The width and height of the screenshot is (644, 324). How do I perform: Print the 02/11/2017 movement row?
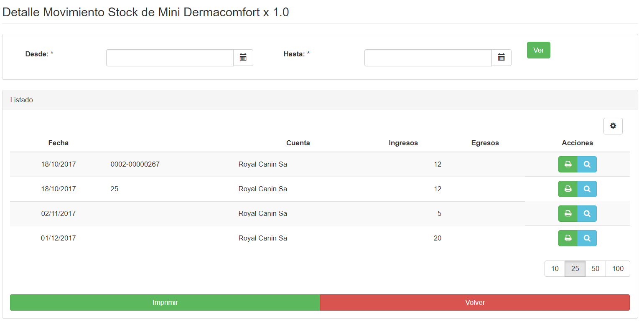[x=568, y=214]
